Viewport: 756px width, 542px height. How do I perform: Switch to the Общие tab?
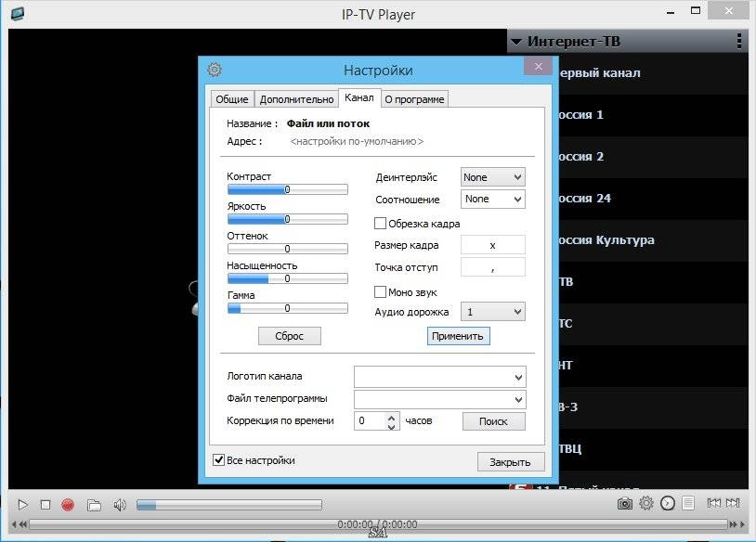click(x=232, y=99)
